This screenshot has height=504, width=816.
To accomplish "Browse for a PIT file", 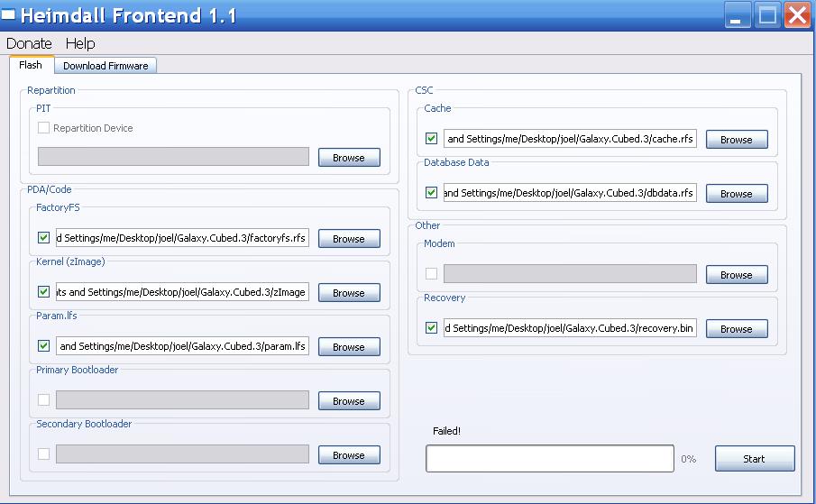I will 349,158.
